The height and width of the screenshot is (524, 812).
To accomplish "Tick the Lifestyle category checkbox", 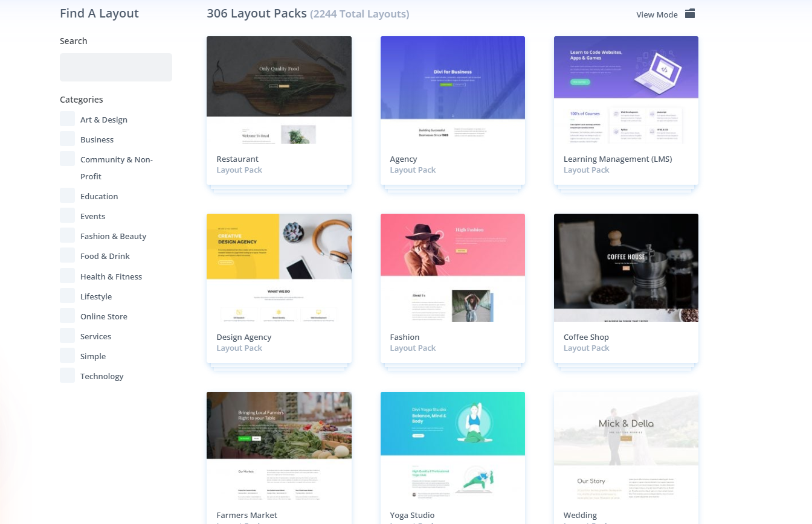I will click(x=67, y=296).
